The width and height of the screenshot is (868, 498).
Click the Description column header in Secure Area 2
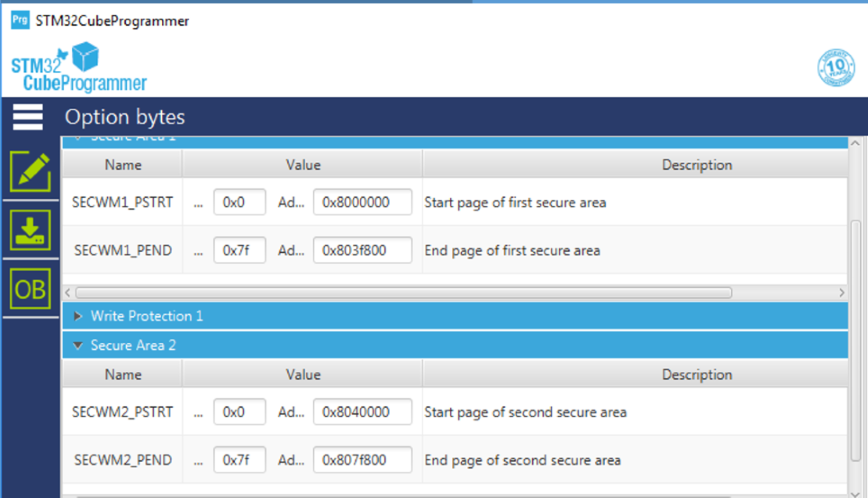(696, 375)
